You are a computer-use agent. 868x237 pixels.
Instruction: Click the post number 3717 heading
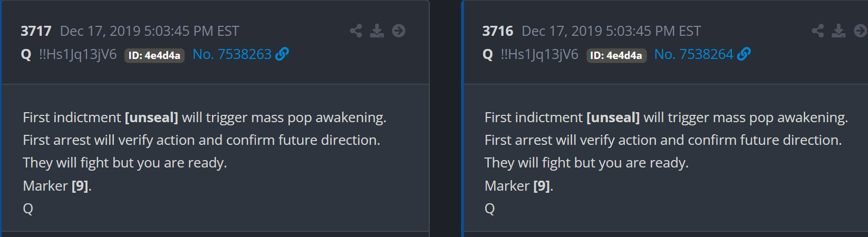(x=36, y=31)
